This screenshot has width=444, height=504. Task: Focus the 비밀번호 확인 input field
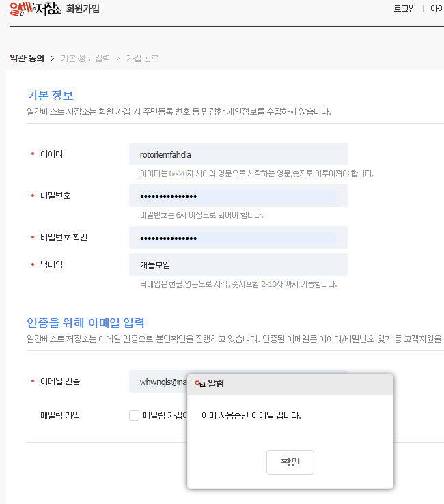pos(238,238)
